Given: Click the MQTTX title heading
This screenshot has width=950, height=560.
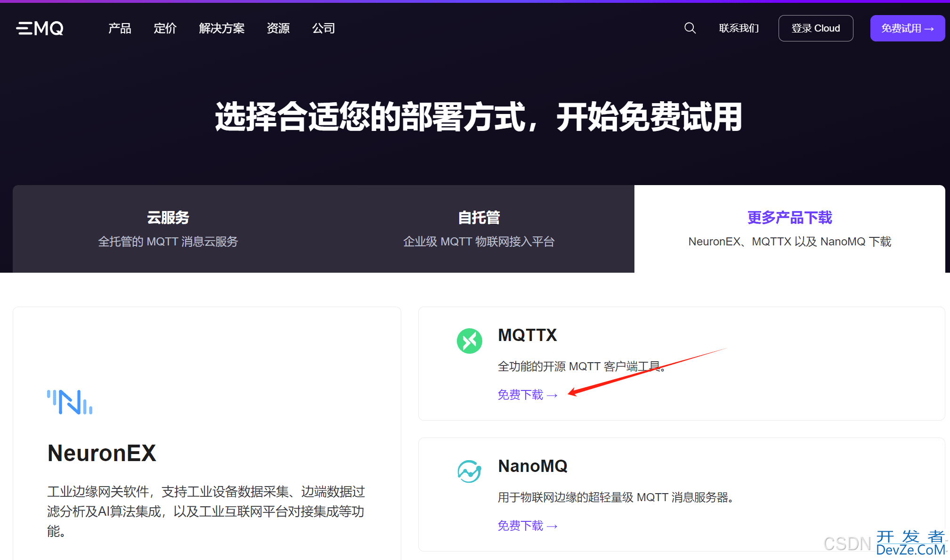Looking at the screenshot, I should pos(528,335).
